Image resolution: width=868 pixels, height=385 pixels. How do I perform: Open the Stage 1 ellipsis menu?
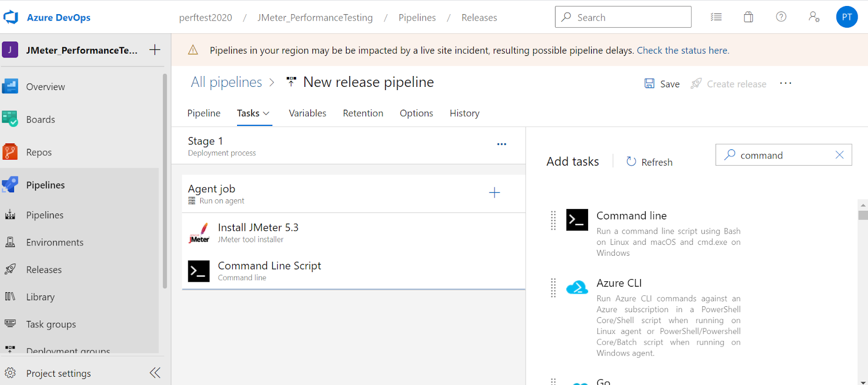point(502,144)
